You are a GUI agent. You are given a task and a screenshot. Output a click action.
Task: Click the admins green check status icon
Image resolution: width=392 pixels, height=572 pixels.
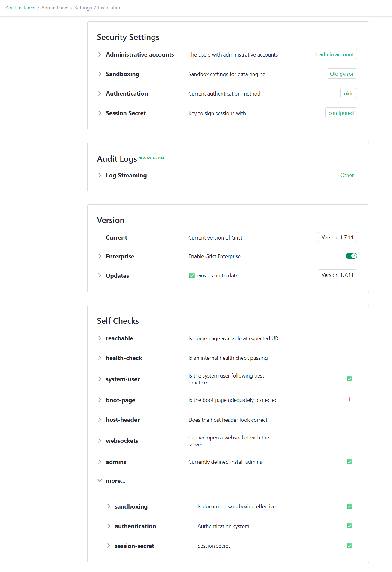(349, 462)
